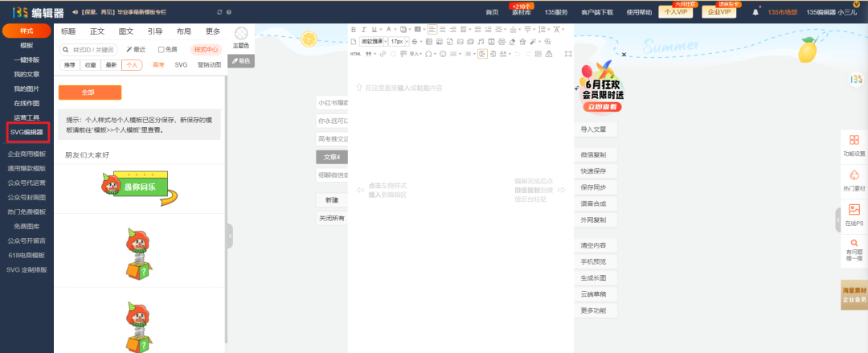The image size is (868, 353).
Task: Open 热门素材 on right sidebar
Action: pos(854,182)
